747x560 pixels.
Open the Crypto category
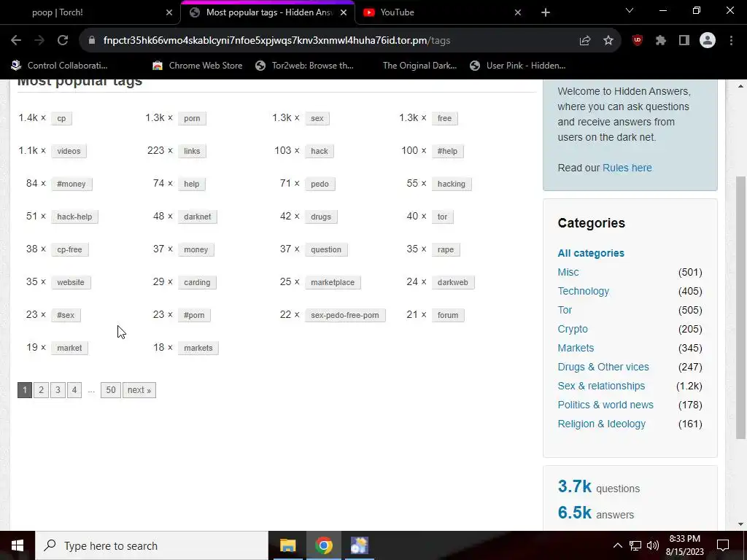[x=573, y=329]
